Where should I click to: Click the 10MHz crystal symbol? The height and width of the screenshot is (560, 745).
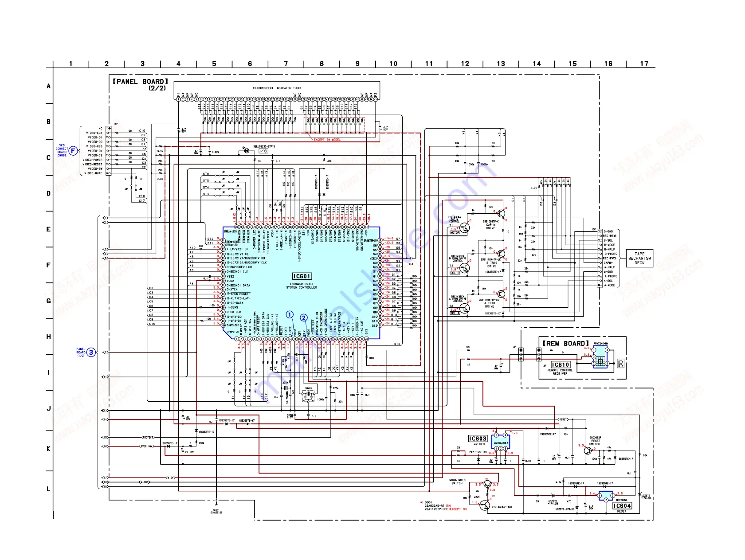tap(308, 396)
